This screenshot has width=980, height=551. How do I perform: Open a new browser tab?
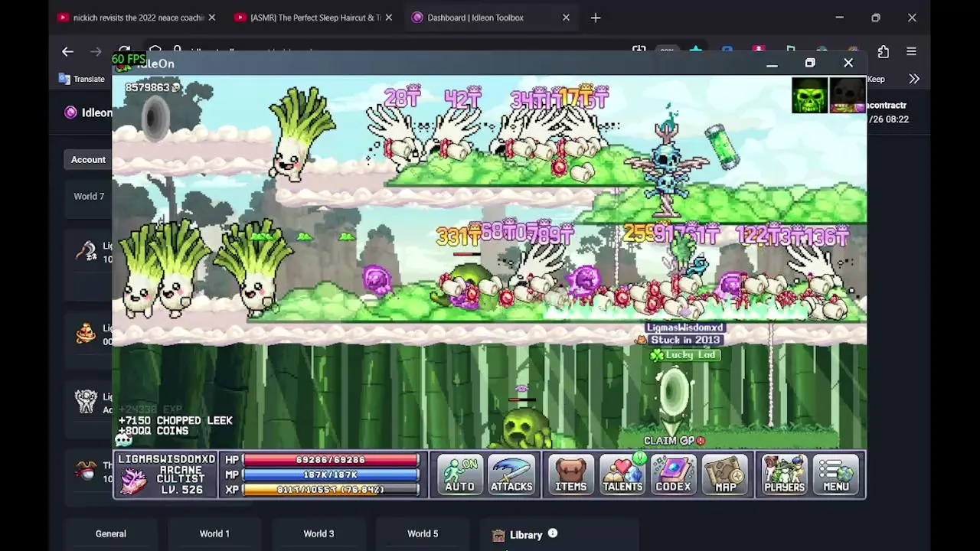[x=596, y=18]
